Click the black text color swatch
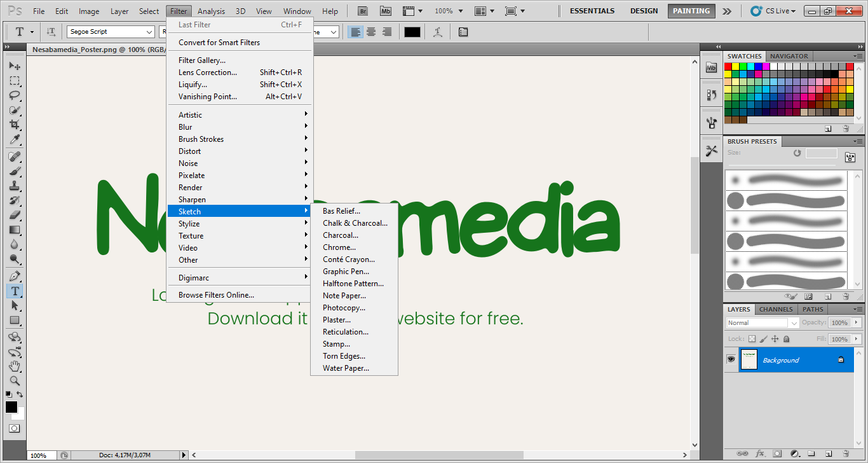Viewport: 868px width, 463px height. (412, 32)
